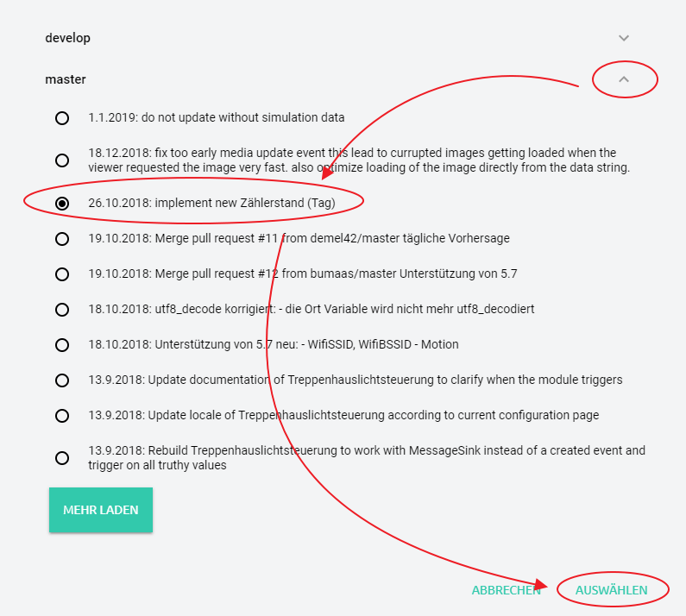The height and width of the screenshot is (616, 686).
Task: Choose pull request #11 commit radio button
Action: click(62, 238)
